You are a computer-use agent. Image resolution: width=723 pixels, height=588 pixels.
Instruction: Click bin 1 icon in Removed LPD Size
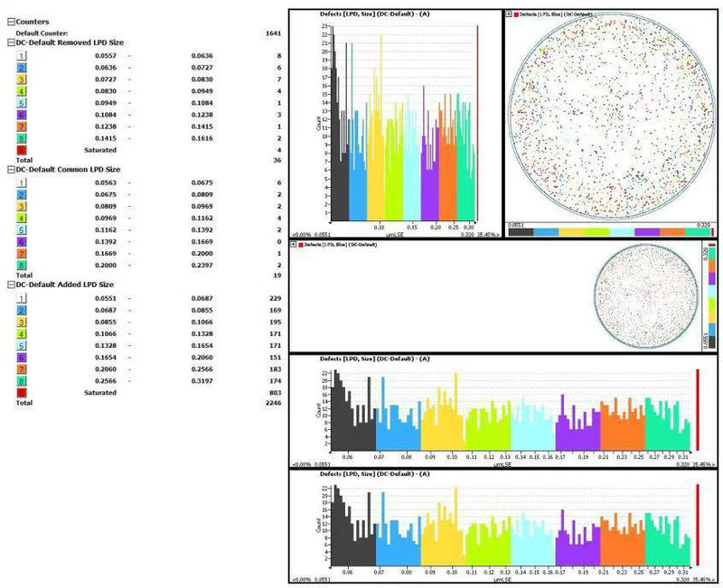click(x=21, y=56)
